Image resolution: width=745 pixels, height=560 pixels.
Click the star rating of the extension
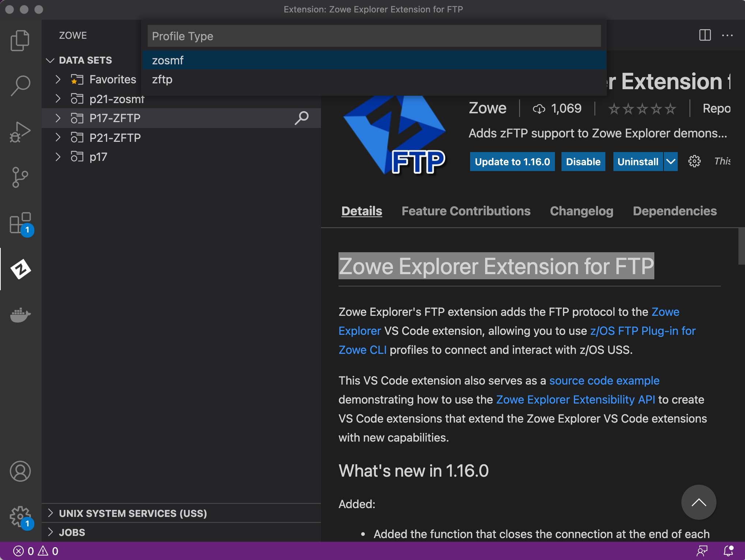642,109
